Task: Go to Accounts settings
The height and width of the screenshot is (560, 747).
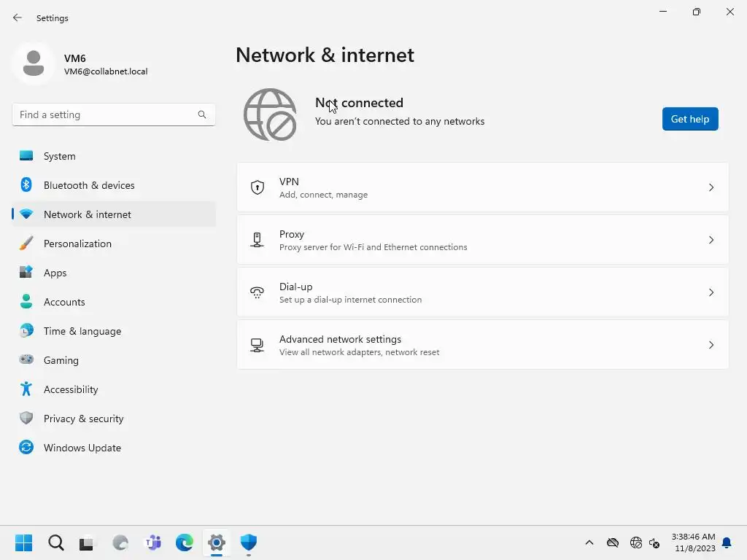Action: [x=113, y=302]
